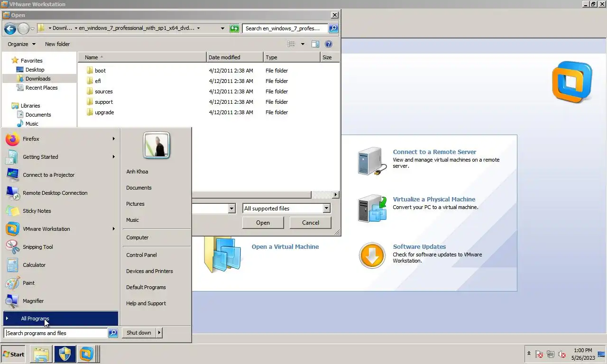This screenshot has width=607, height=364.
Task: Click the Back arrow in Open dialog
Action: click(10, 28)
